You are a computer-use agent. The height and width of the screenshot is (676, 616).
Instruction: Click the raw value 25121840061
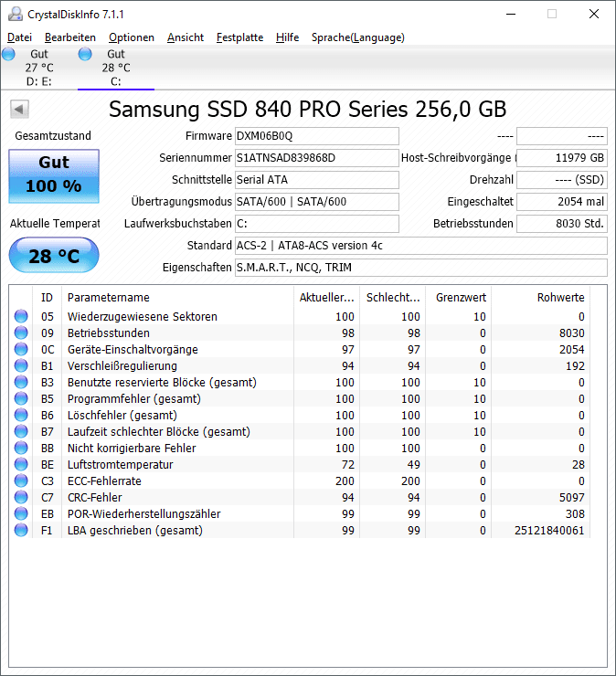click(x=549, y=530)
